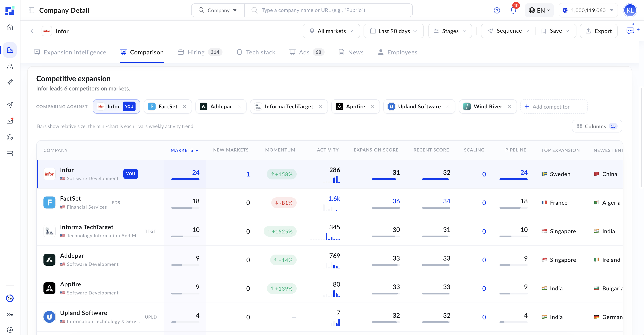Open the All markets filter dropdown

331,31
